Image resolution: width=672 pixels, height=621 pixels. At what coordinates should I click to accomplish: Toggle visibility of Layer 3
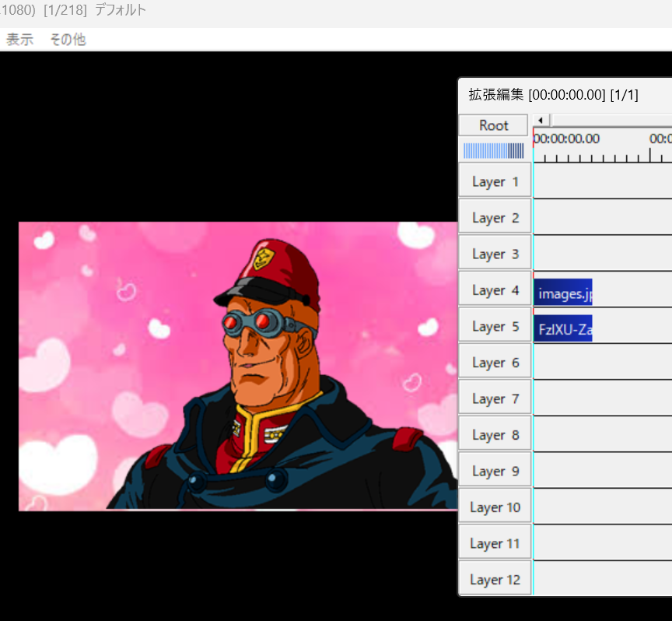pos(495,254)
